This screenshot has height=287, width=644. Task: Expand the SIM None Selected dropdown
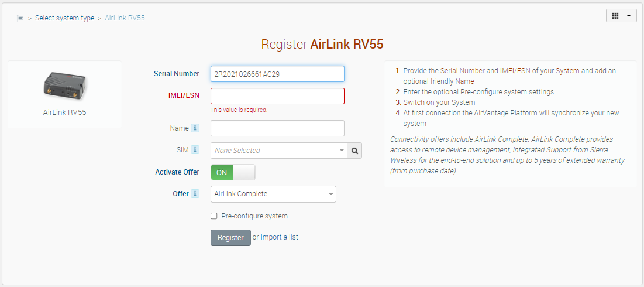click(278, 151)
